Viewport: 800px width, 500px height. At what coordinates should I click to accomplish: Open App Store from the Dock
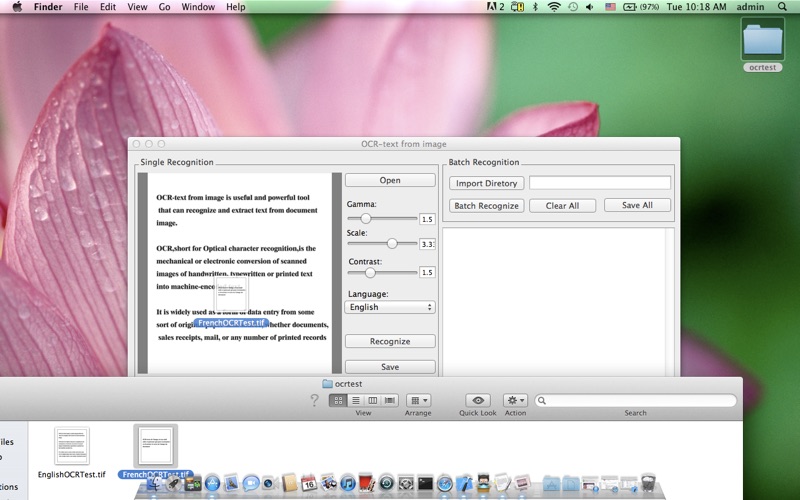coord(212,483)
